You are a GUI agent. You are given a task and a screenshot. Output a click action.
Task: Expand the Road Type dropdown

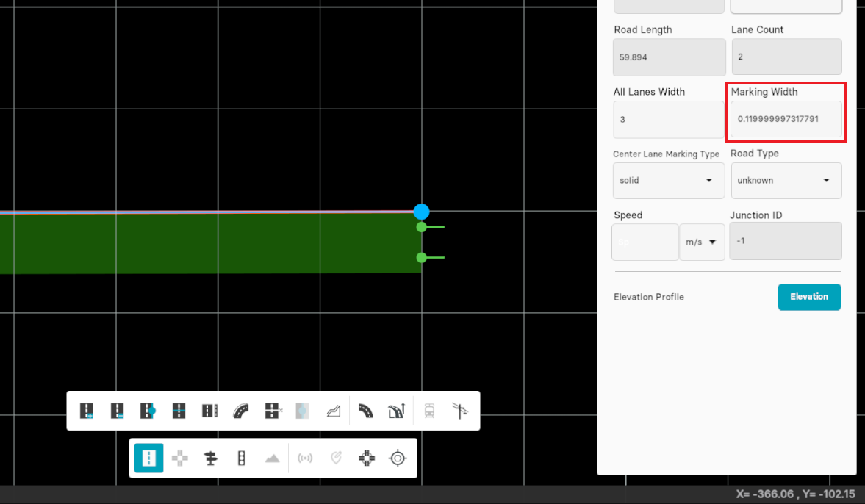(786, 181)
